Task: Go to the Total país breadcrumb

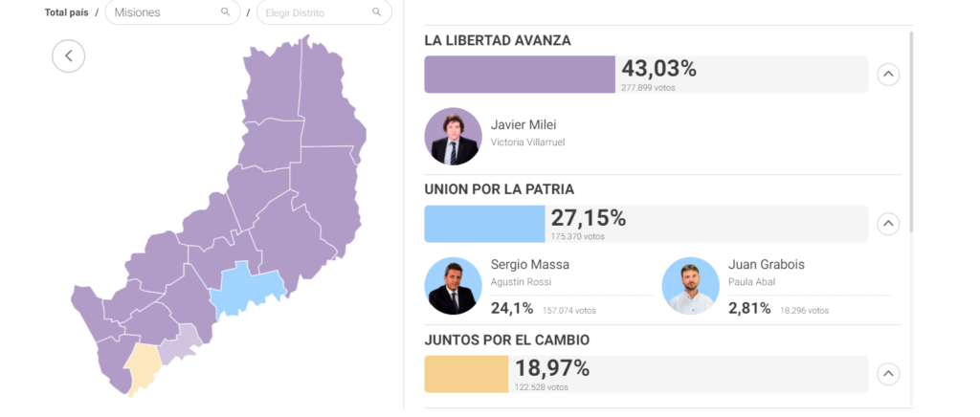Action: tap(67, 12)
